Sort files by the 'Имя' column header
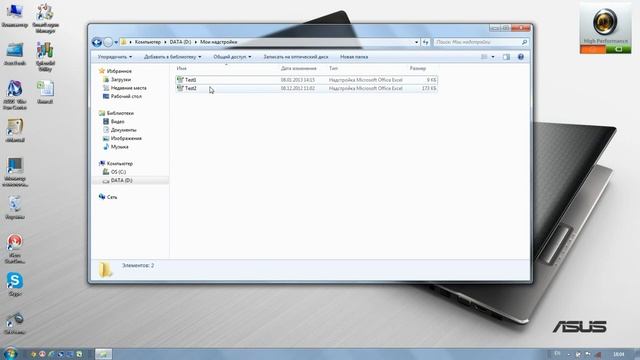640x360 pixels. tap(181, 68)
